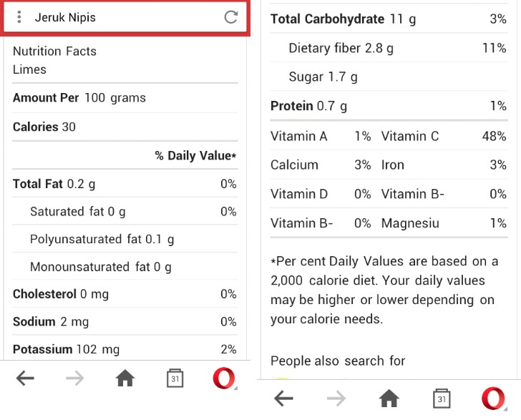
Task: Reload the page with the refresh icon
Action: click(x=230, y=17)
